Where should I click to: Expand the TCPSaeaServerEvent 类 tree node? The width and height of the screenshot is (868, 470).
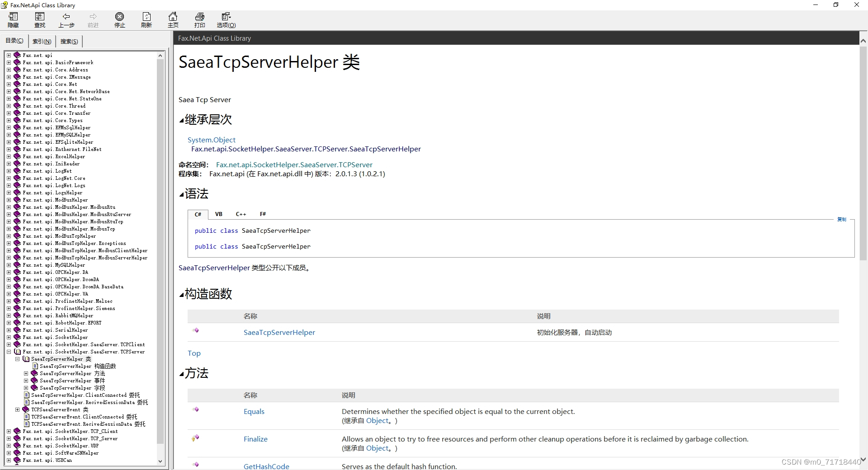click(17, 409)
